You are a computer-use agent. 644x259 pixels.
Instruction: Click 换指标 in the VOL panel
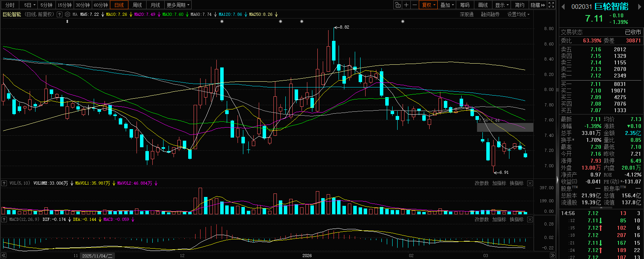point(516,183)
